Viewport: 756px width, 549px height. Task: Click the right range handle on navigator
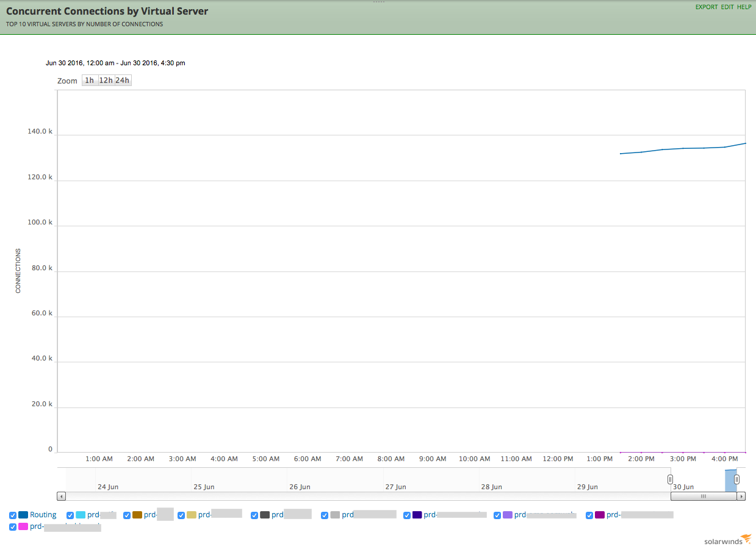(736, 479)
